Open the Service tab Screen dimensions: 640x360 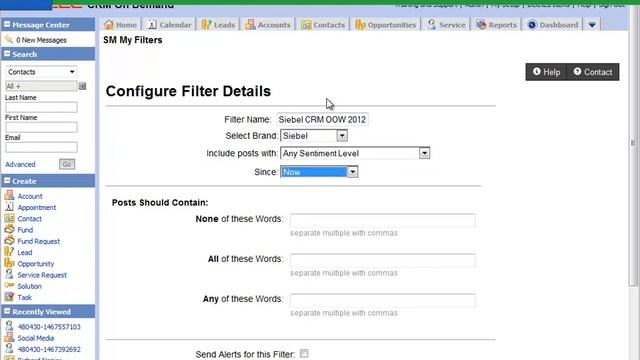(447, 24)
